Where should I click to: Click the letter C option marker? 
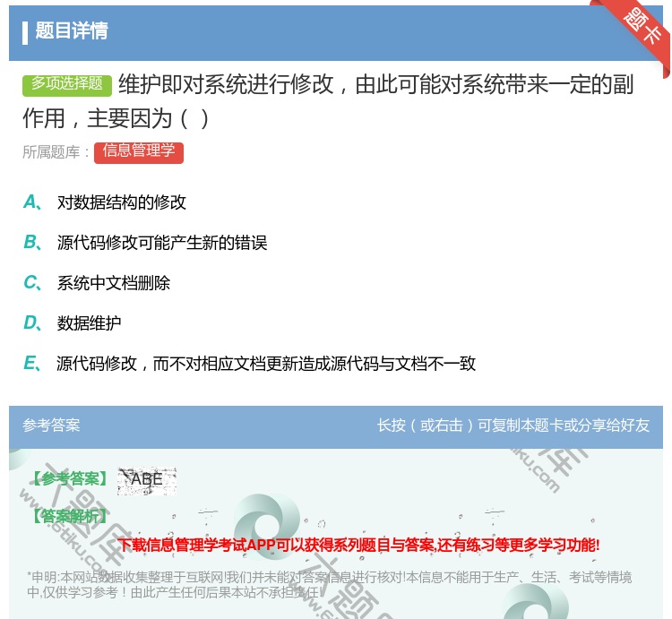point(32,283)
